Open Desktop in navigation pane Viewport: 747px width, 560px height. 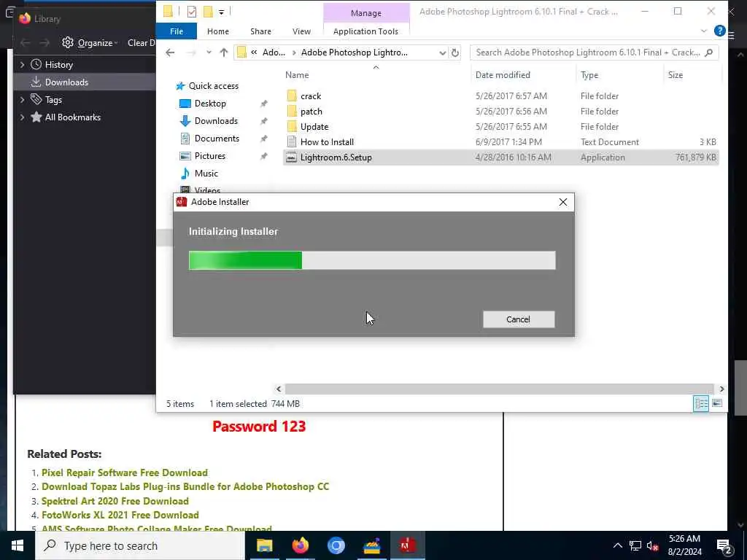(210, 104)
